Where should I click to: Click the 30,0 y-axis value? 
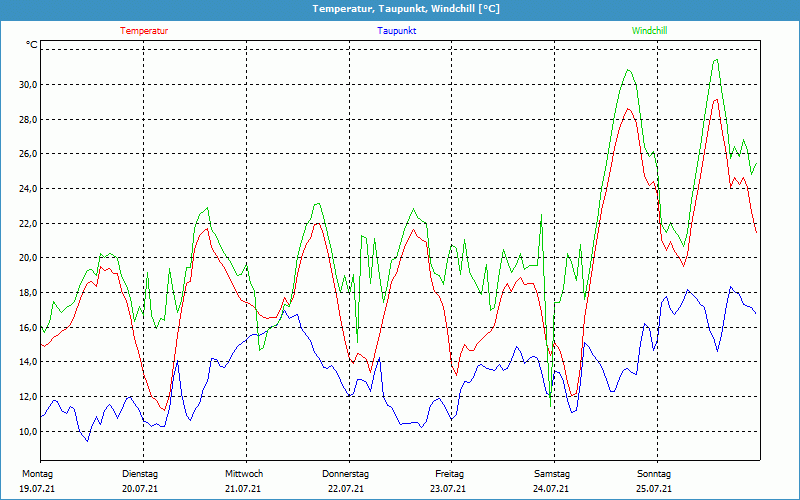[x=28, y=85]
